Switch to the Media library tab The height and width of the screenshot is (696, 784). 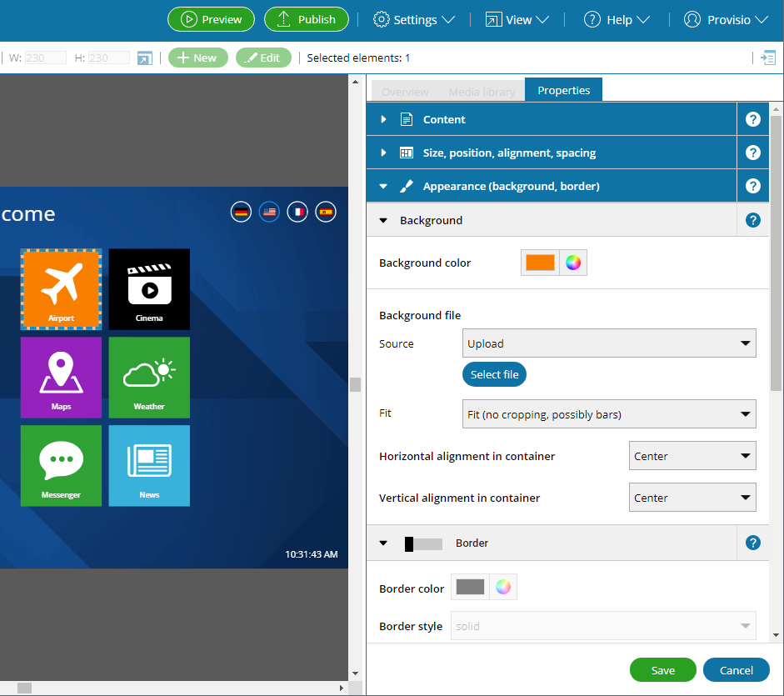482,92
